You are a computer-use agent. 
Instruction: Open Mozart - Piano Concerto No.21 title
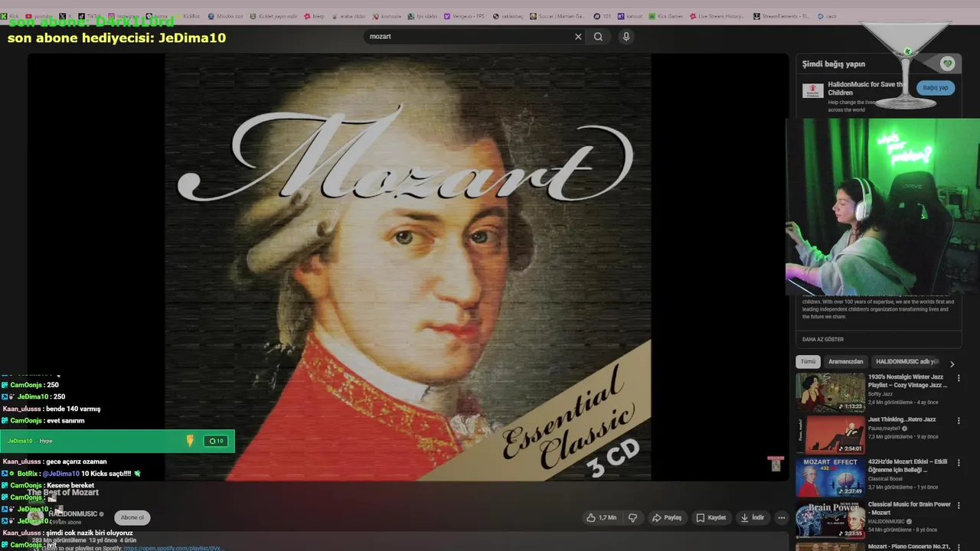point(909,546)
